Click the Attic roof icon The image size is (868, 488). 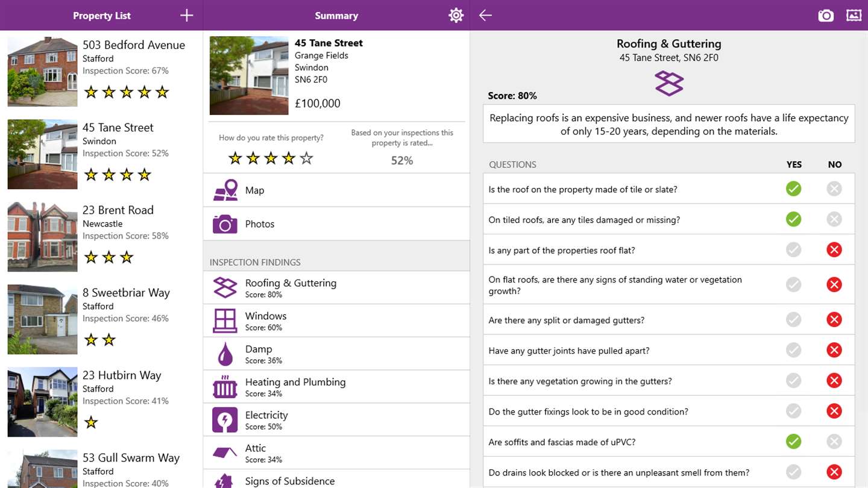(x=225, y=452)
